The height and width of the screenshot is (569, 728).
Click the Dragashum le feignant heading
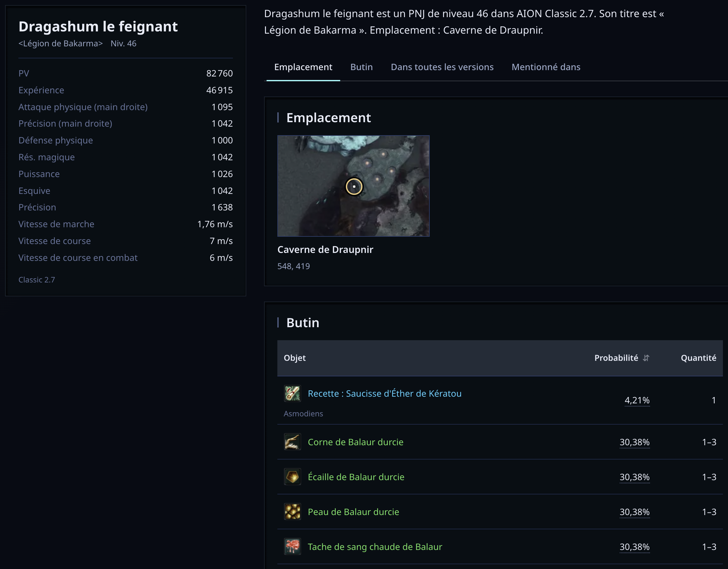[x=98, y=27]
